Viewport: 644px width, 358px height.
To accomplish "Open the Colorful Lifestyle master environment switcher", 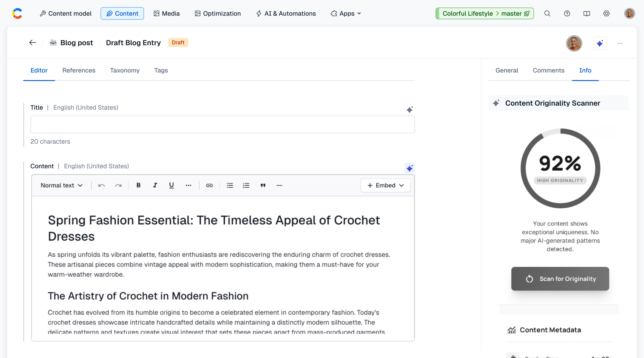I will coord(484,13).
